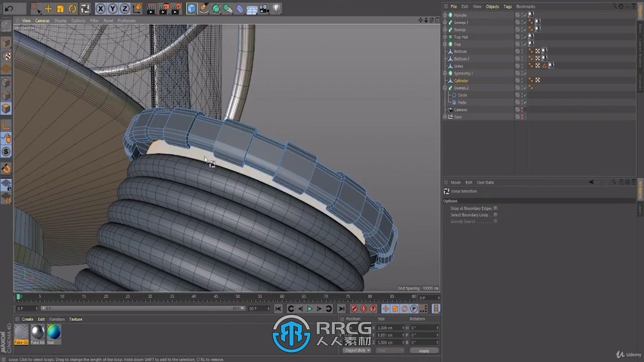Add a Cube primitive object
The image size is (644, 362).
tap(192, 9)
